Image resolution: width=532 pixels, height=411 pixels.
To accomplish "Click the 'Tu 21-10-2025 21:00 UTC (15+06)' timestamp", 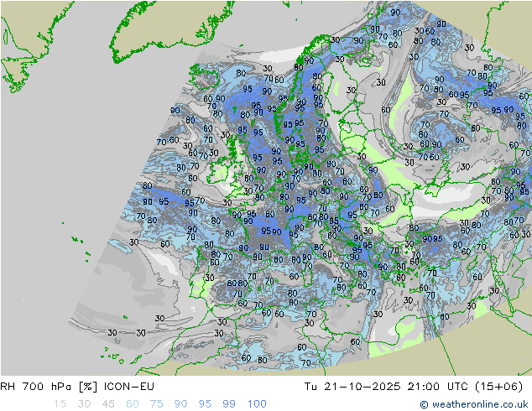I will point(413,386).
